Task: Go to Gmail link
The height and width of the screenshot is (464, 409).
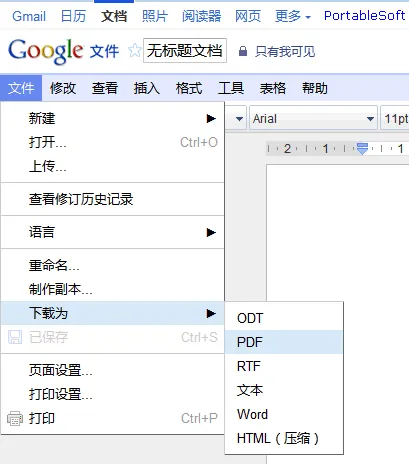Action: coord(29,16)
